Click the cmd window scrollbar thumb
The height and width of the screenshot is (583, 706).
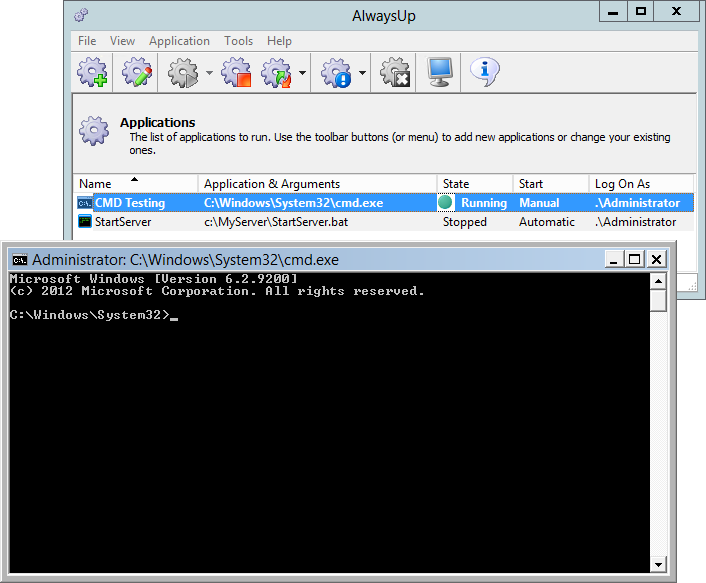pyautogui.click(x=658, y=301)
